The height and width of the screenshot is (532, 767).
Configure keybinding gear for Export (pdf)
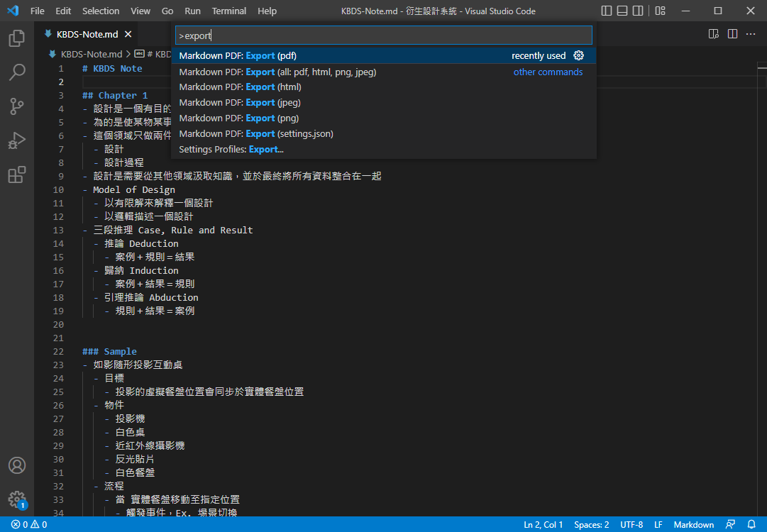pyautogui.click(x=579, y=55)
